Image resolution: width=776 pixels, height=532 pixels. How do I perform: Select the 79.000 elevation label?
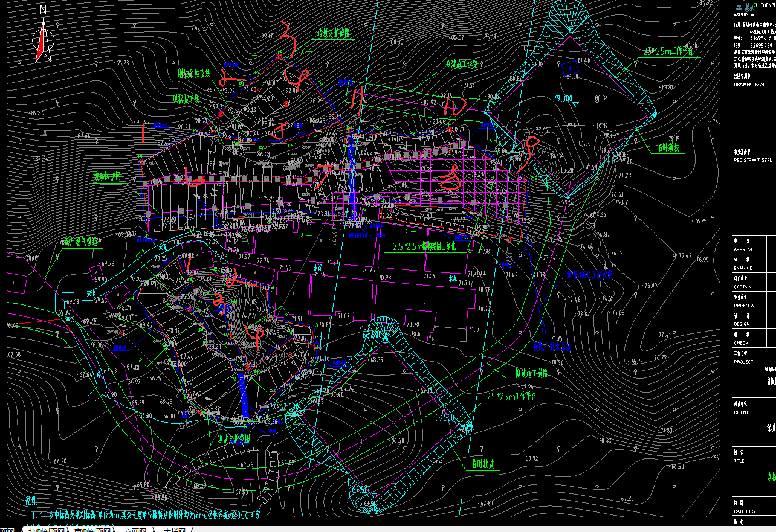tap(562, 98)
